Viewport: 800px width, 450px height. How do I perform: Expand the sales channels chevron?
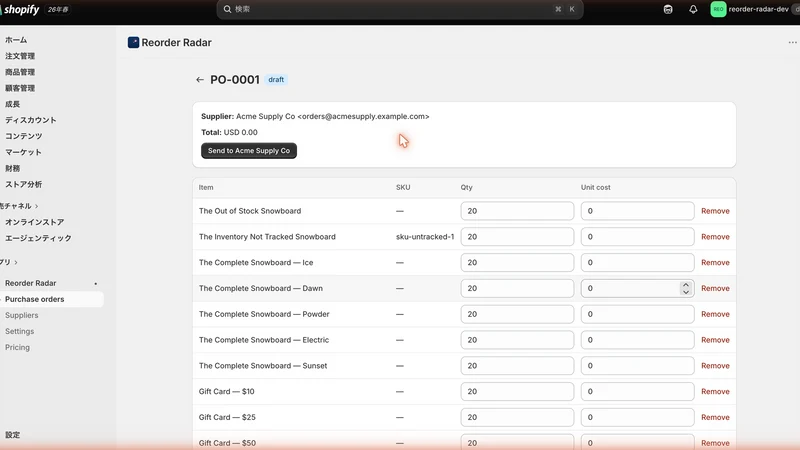tap(36, 206)
